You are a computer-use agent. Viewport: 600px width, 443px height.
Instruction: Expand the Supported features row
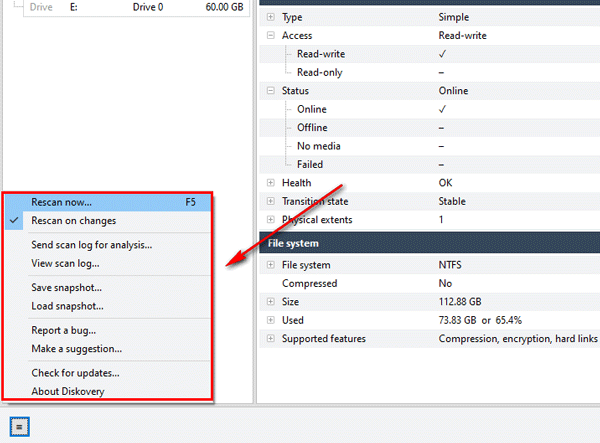coord(271,339)
